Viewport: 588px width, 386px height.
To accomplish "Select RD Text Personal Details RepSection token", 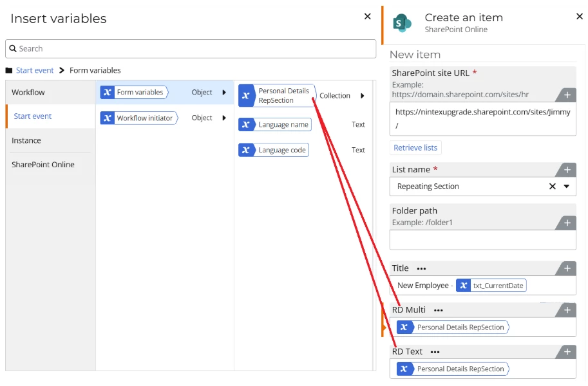I will [x=453, y=369].
